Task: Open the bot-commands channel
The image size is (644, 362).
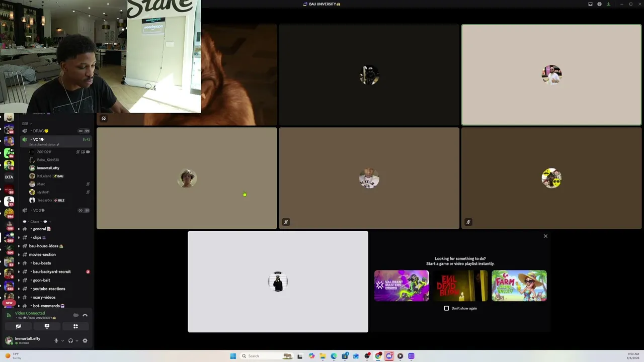Action: pos(55,306)
